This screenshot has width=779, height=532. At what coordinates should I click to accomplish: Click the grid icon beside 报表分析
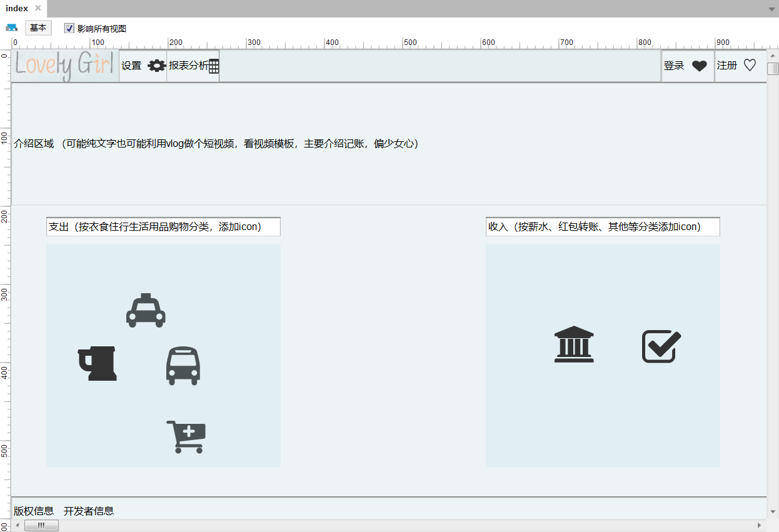pos(213,66)
